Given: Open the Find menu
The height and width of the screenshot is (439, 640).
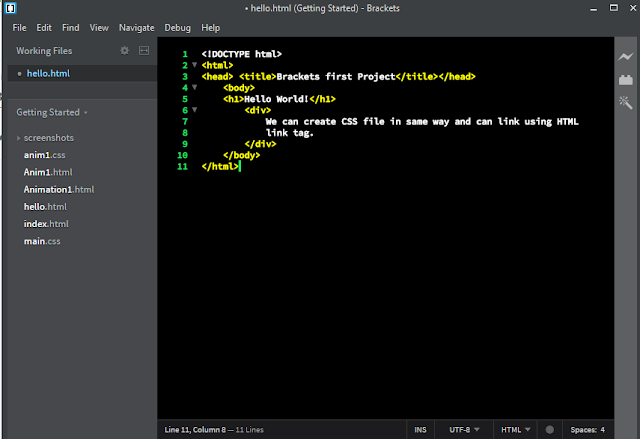Looking at the screenshot, I should [x=71, y=28].
